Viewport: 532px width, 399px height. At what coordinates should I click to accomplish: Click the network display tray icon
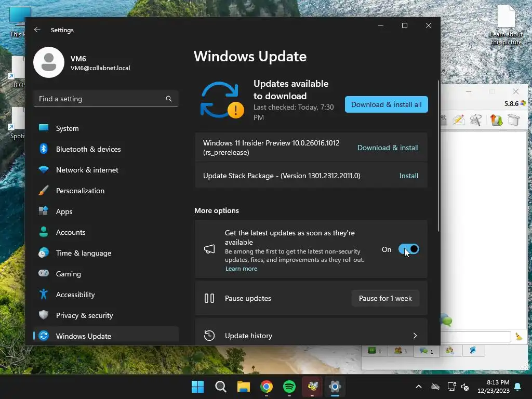451,387
